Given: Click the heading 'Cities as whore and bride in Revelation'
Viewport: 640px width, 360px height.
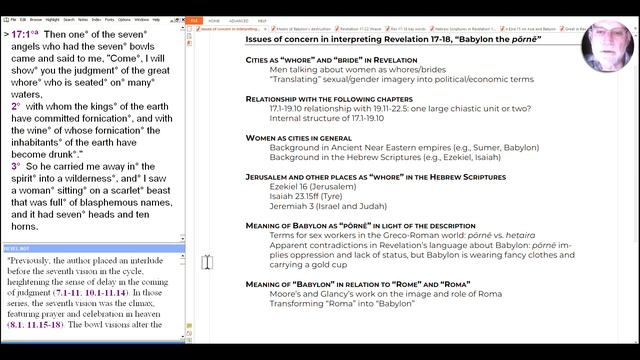Looking at the screenshot, I should point(331,60).
